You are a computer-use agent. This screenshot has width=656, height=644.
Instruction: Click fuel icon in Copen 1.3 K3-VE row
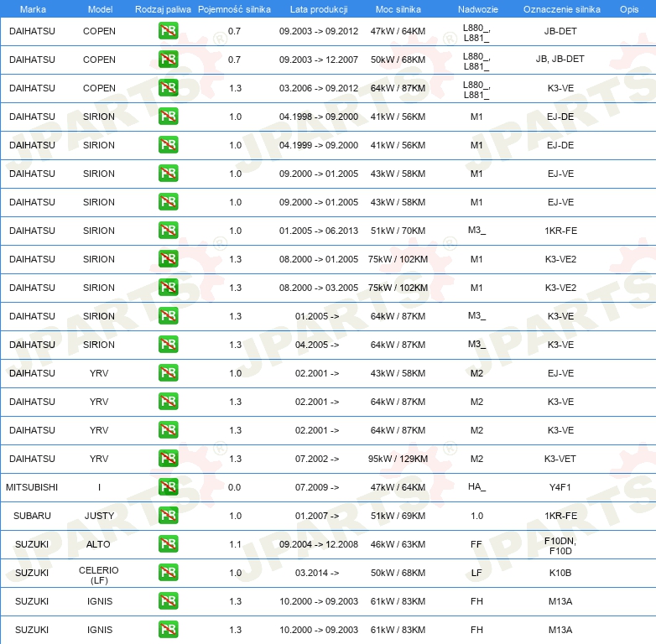(168, 88)
